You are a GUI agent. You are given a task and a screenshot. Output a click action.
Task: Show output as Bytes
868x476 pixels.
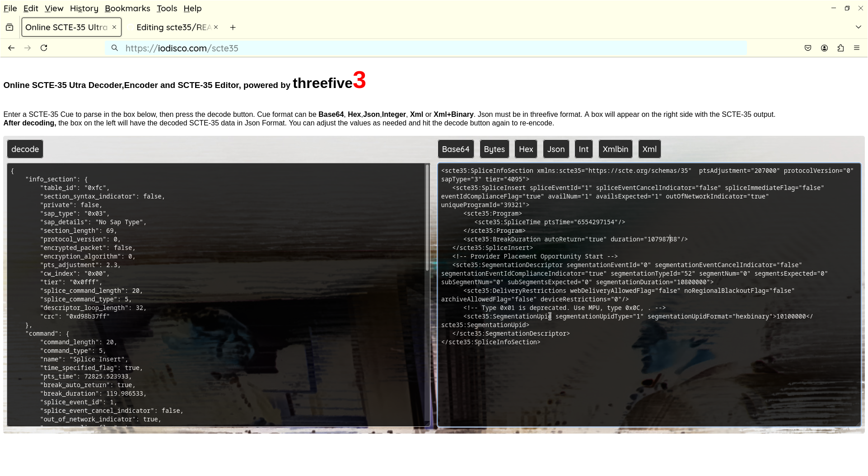[x=494, y=149]
